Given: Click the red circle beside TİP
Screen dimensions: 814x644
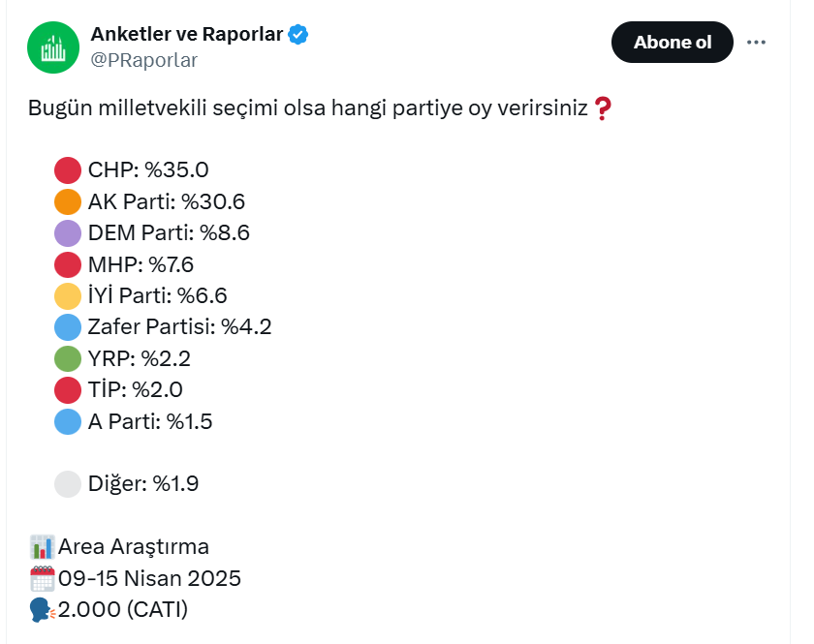Looking at the screenshot, I should click(68, 390).
